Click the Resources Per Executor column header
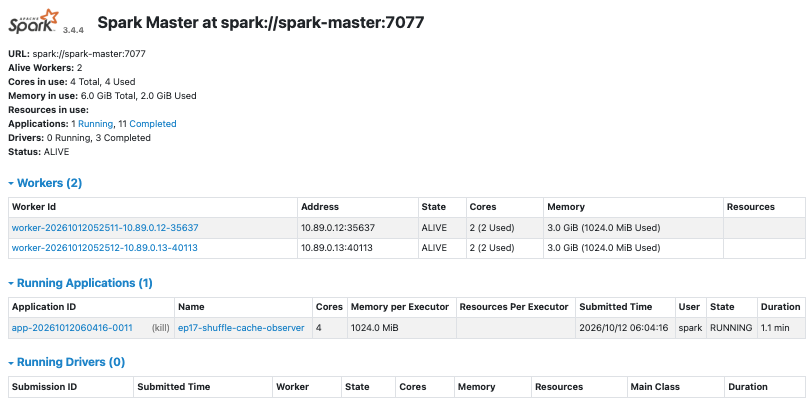 point(514,306)
